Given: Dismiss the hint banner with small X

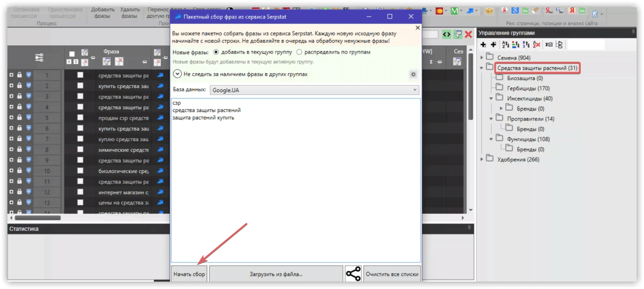Looking at the screenshot, I should pos(417,28).
